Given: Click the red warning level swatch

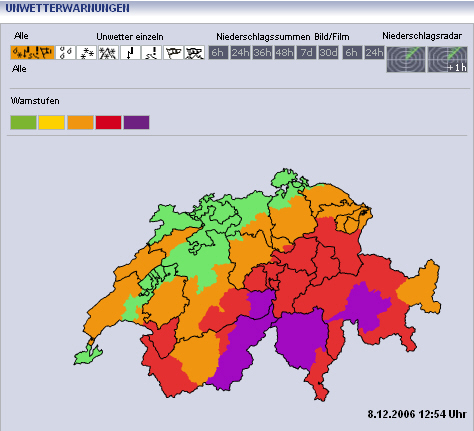Looking at the screenshot, I should [108, 122].
